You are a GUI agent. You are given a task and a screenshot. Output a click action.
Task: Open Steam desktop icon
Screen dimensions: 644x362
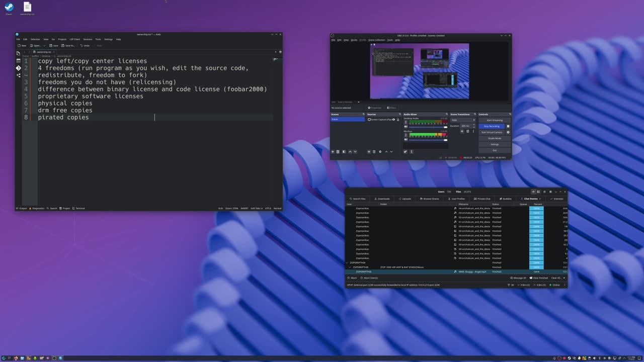[9, 9]
